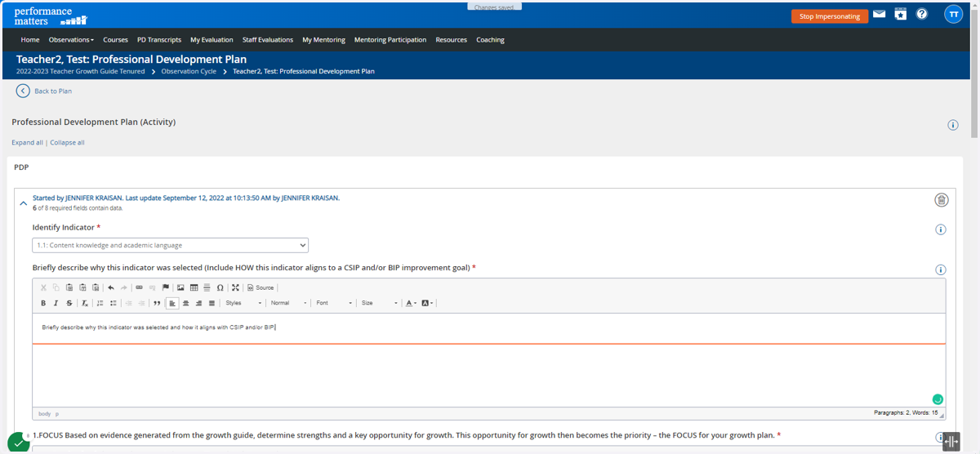The image size is (980, 454).
Task: Click the Stop Impersonating button
Action: pyautogui.click(x=829, y=16)
